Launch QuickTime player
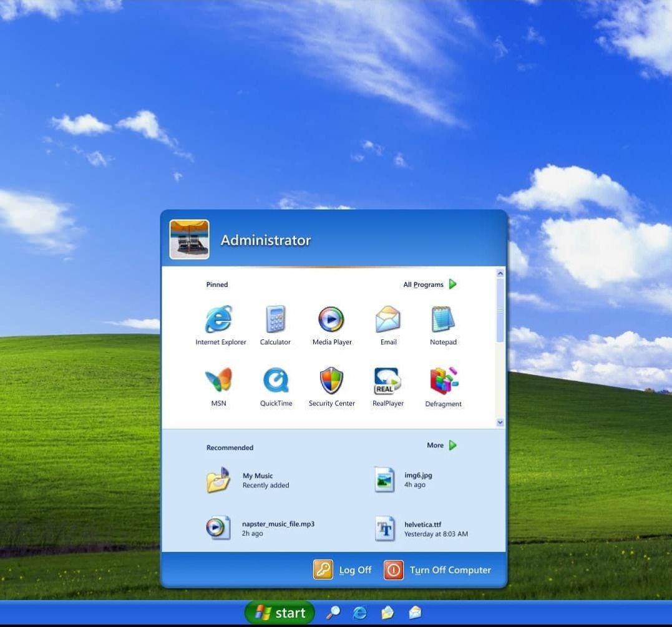The height and width of the screenshot is (627, 672). click(276, 381)
